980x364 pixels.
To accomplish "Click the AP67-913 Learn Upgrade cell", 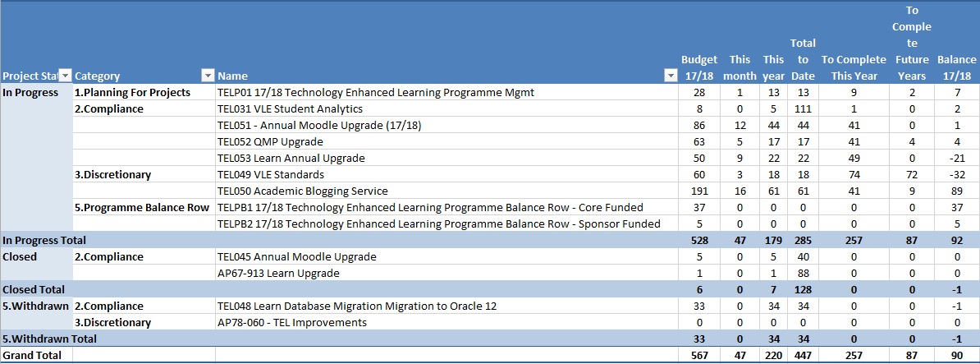I will click(x=277, y=273).
